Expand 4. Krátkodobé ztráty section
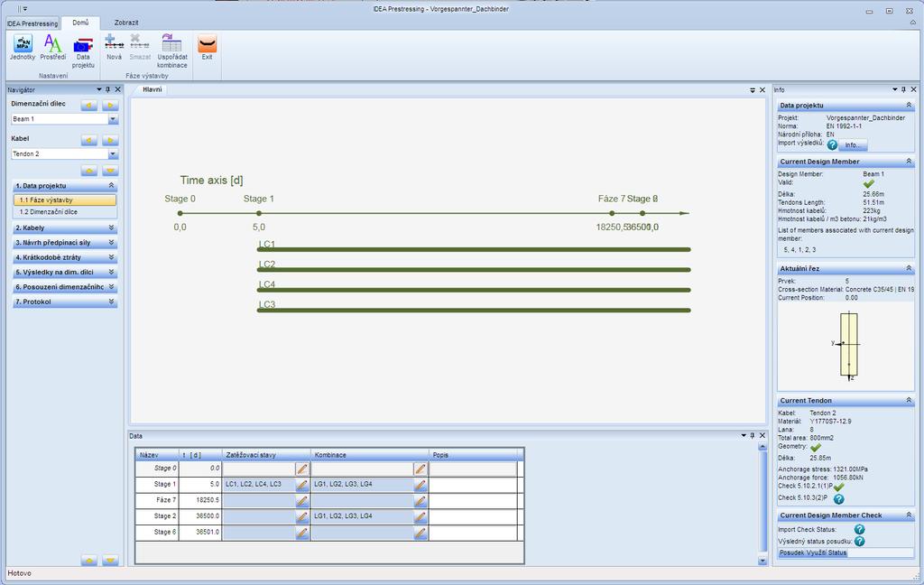 click(111, 257)
